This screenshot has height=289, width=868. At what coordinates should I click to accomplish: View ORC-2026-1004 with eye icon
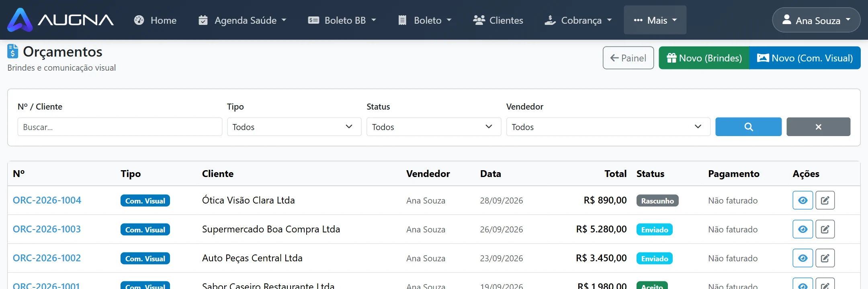tap(802, 200)
